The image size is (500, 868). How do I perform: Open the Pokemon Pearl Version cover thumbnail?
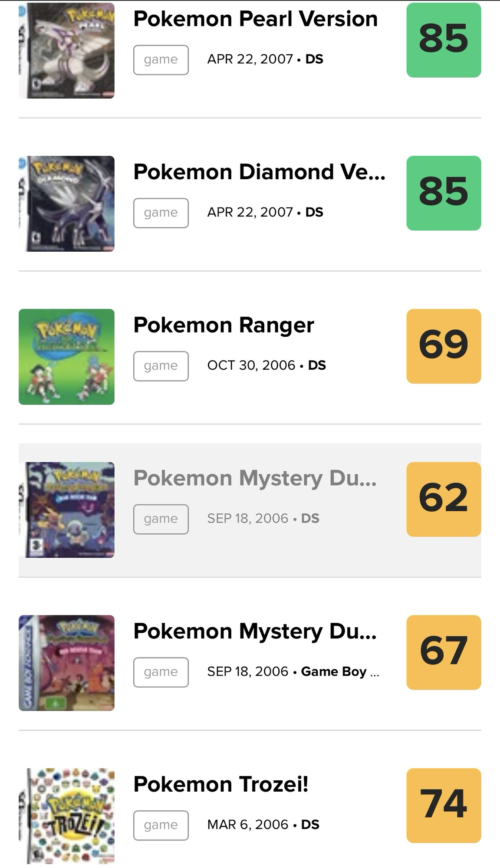[66, 51]
